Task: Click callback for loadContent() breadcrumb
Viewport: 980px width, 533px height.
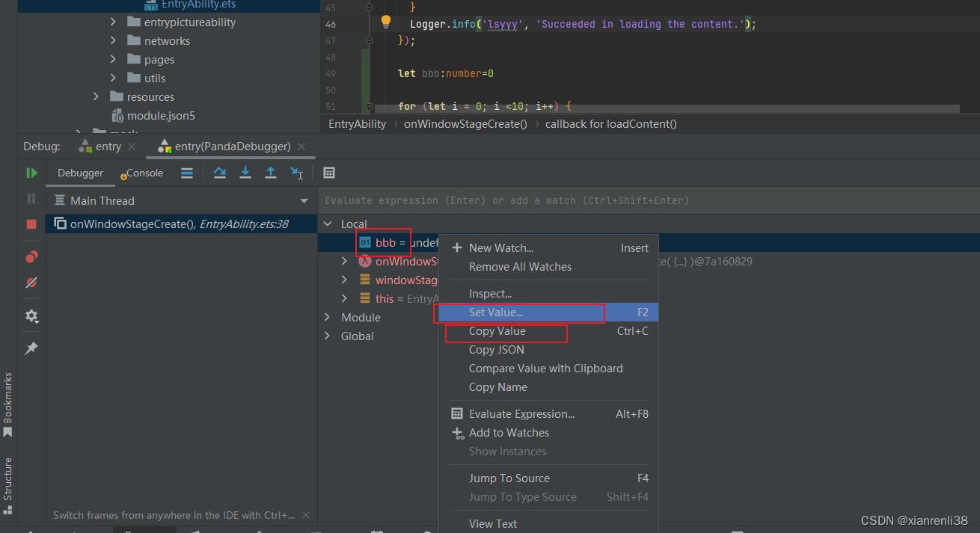Action: click(x=611, y=124)
